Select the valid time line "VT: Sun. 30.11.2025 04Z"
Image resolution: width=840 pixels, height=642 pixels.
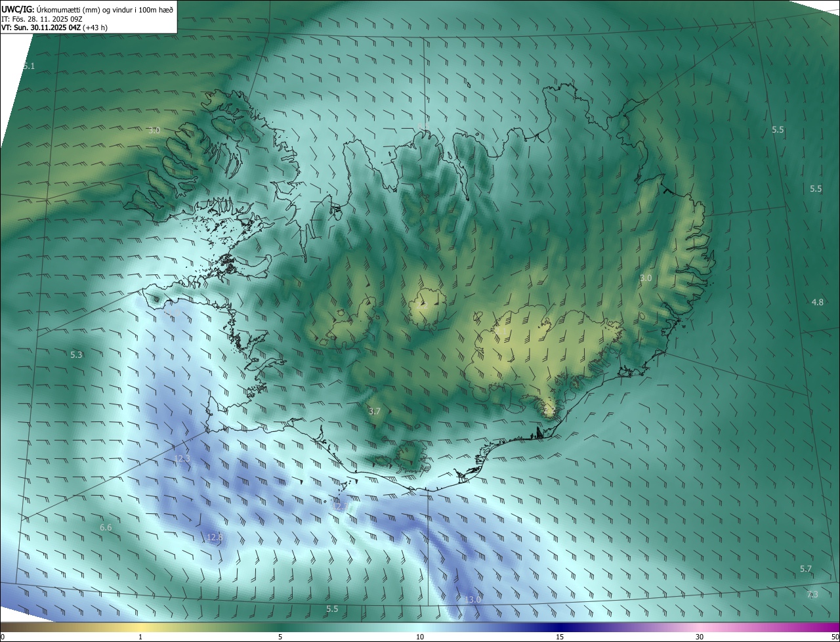tap(54, 28)
